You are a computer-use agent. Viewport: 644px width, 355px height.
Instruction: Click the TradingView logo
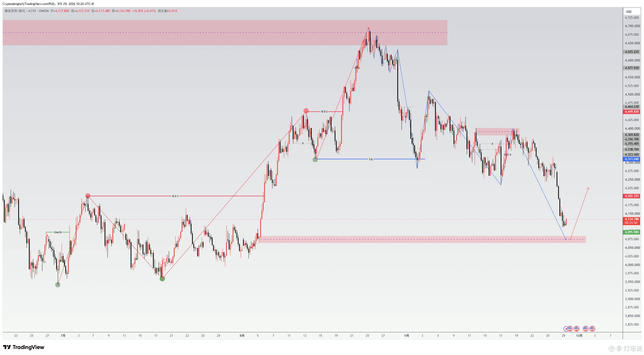[24, 347]
